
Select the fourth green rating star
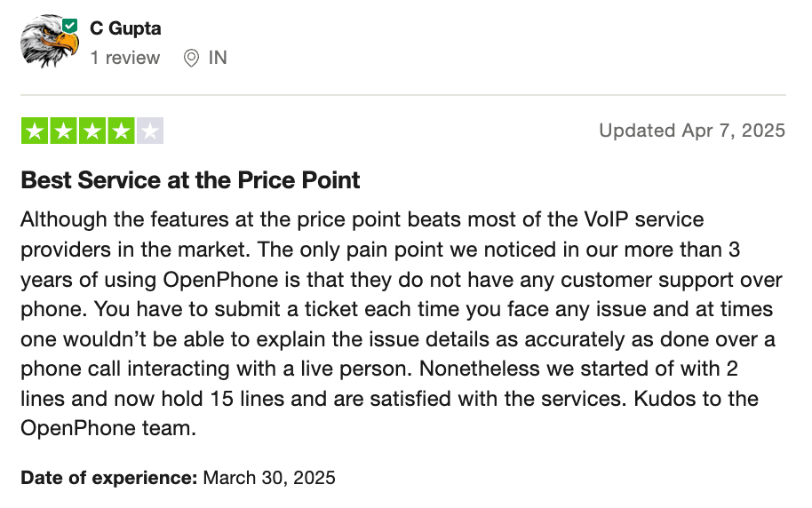(x=121, y=131)
